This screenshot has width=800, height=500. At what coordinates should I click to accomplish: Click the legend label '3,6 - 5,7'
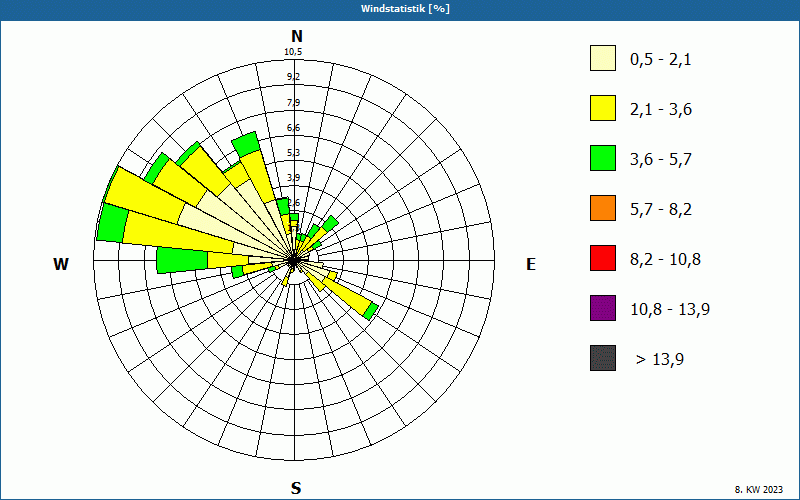661,160
